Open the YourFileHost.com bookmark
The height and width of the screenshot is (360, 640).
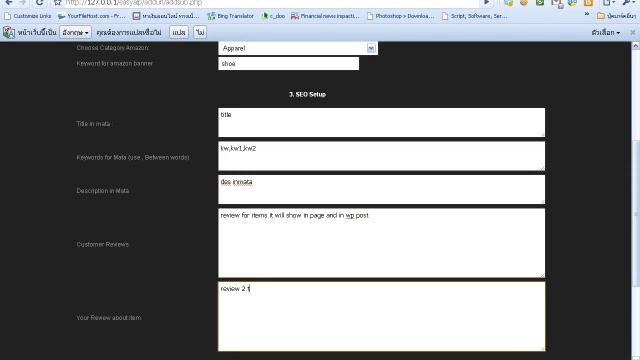91,16
